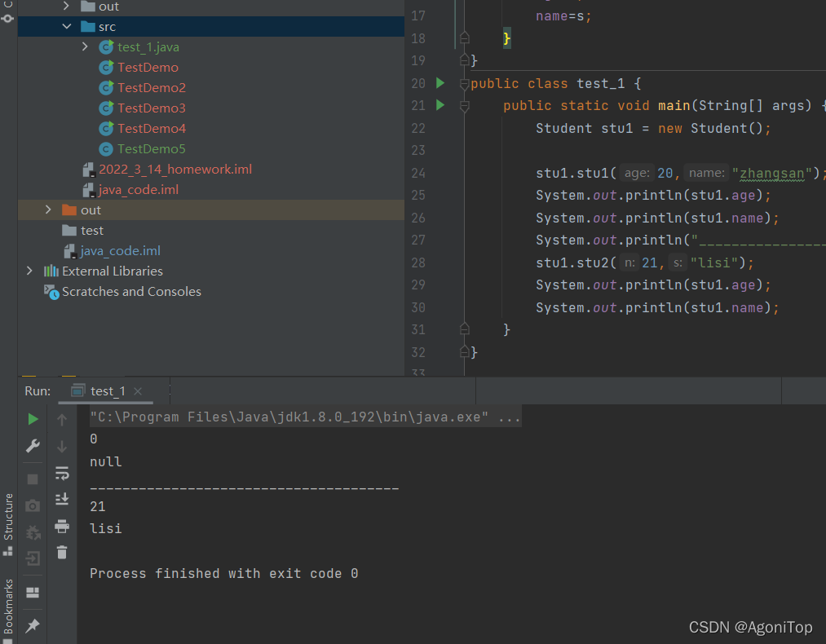Open the Bookmarks tool window
The width and height of the screenshot is (826, 644).
[x=8, y=610]
